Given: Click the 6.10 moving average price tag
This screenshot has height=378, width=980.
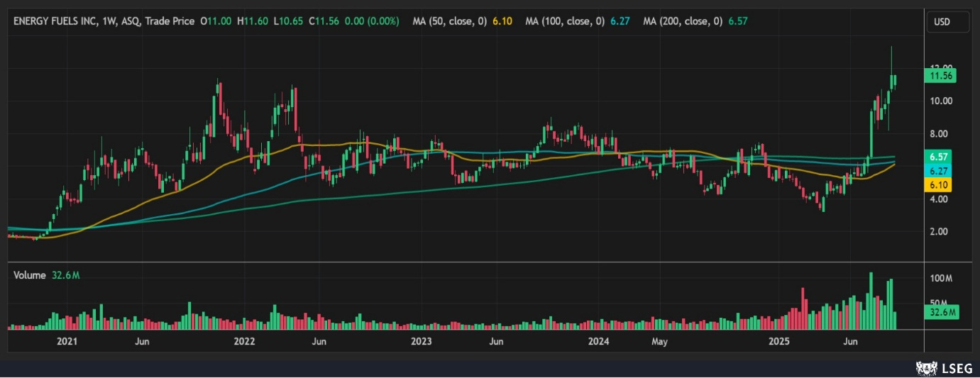Looking at the screenshot, I should tap(940, 184).
